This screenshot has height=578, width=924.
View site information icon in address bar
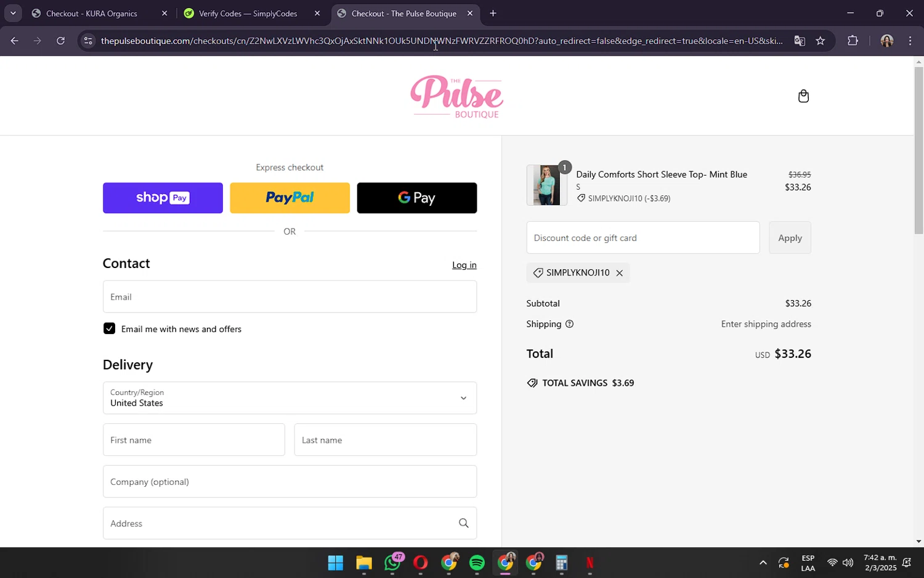coord(88,41)
